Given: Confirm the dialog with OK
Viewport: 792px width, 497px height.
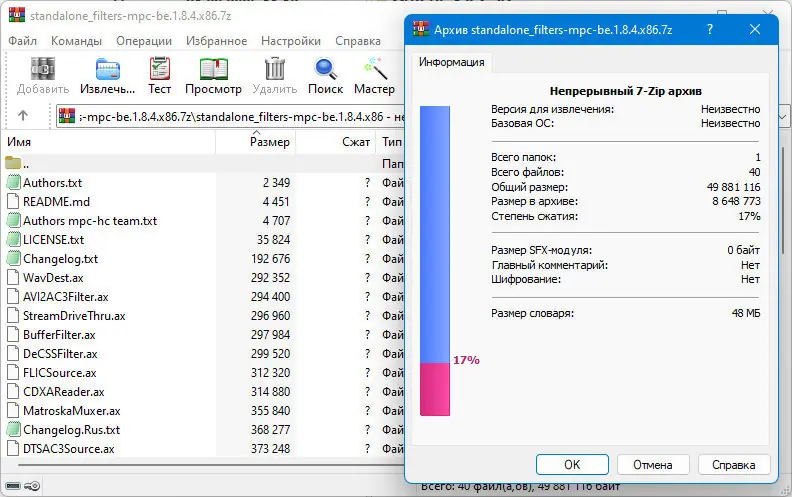Looking at the screenshot, I should [572, 465].
